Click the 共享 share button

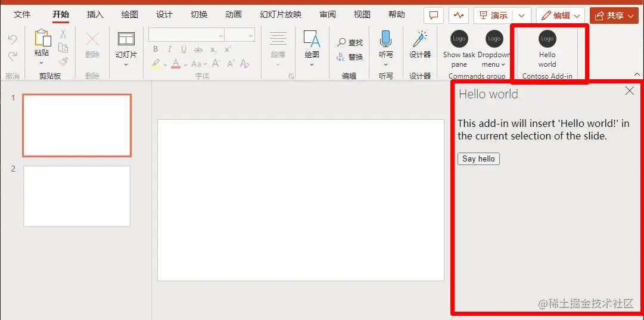614,15
